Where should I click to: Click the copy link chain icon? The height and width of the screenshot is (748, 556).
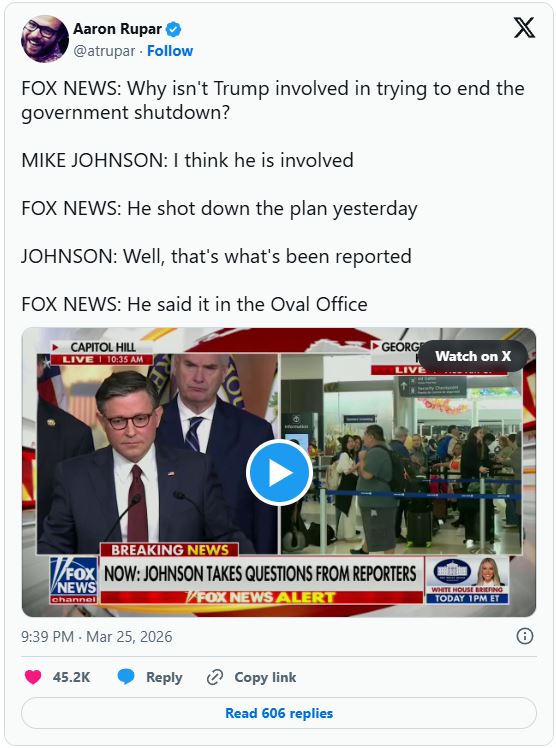pos(215,677)
